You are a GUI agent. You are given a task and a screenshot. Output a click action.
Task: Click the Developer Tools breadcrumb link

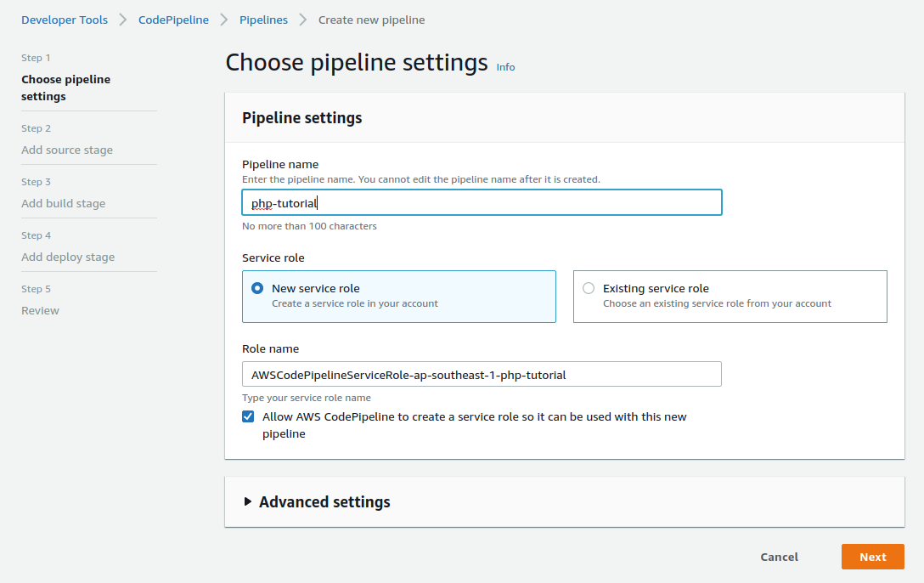[x=65, y=20]
